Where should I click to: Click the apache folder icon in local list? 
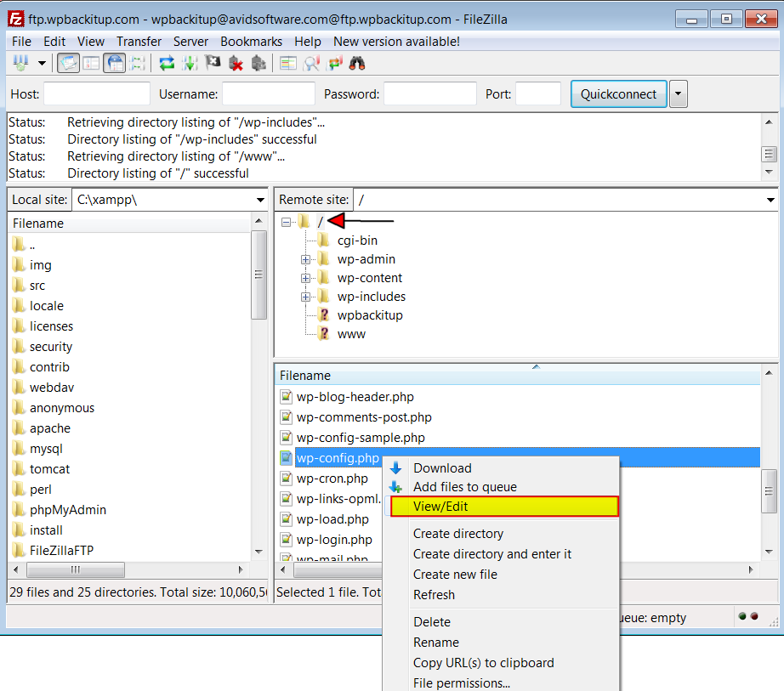coord(19,428)
